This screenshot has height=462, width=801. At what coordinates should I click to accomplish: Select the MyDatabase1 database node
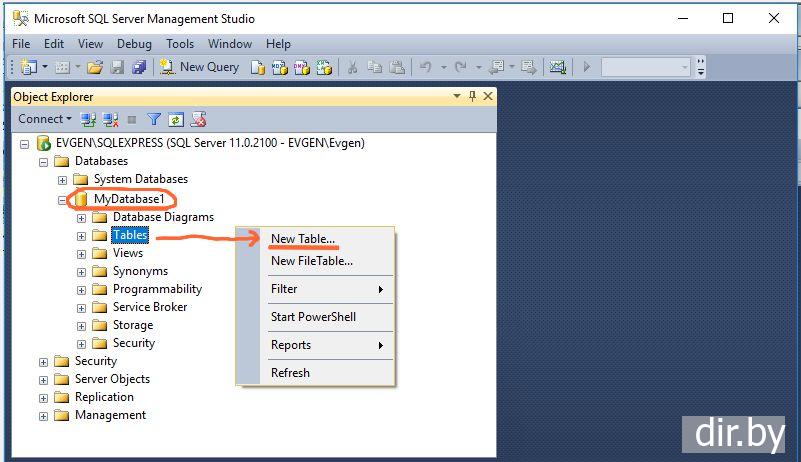[x=129, y=199]
